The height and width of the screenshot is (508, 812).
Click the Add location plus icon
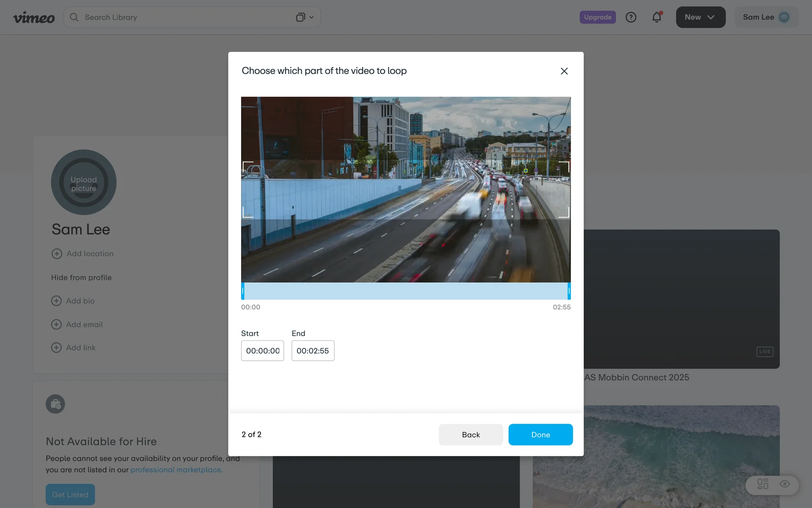click(x=57, y=254)
